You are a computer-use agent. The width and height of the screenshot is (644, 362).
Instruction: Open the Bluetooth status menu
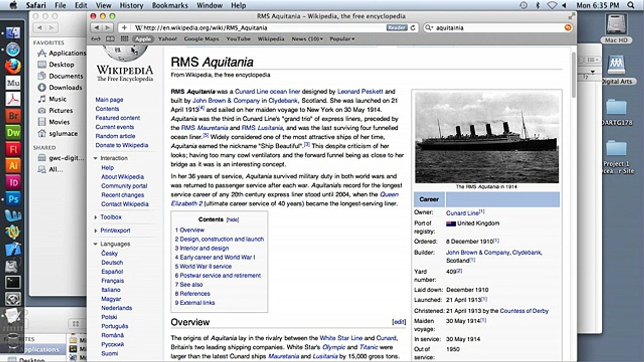click(x=537, y=6)
